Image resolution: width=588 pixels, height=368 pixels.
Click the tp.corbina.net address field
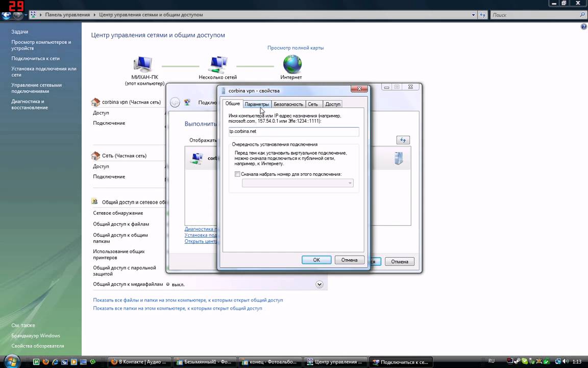(x=293, y=132)
